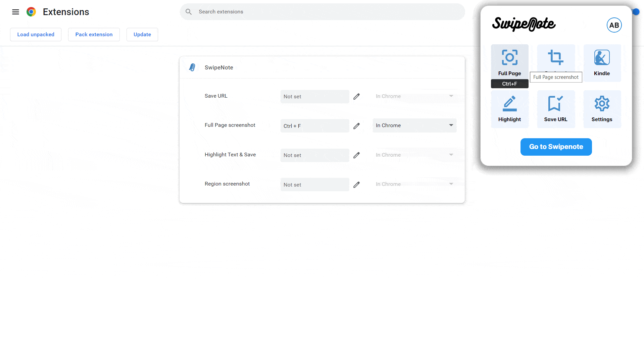Click the Region screenshot shortcut field
Viewport: 644px width, 362px height.
(315, 185)
